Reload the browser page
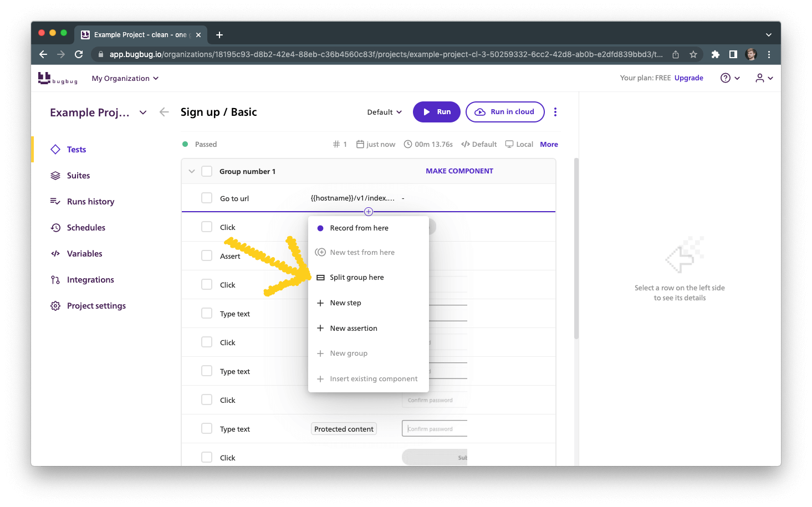 tap(79, 54)
